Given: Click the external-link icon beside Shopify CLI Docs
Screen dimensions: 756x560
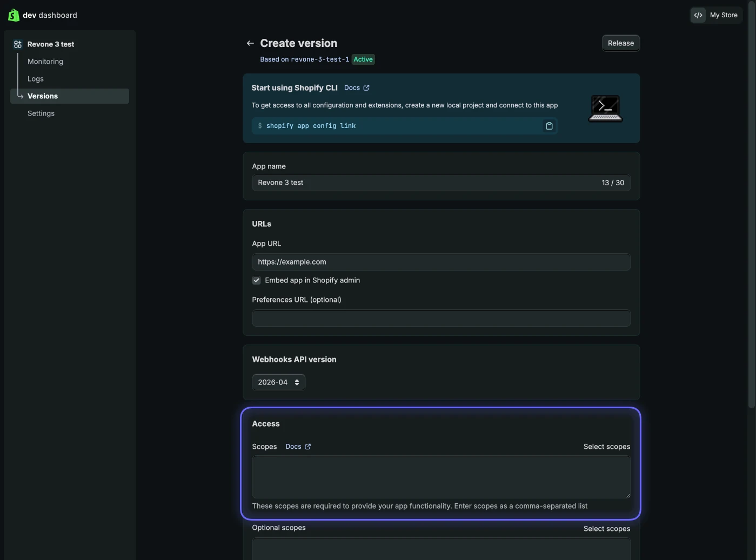Looking at the screenshot, I should [x=366, y=87].
